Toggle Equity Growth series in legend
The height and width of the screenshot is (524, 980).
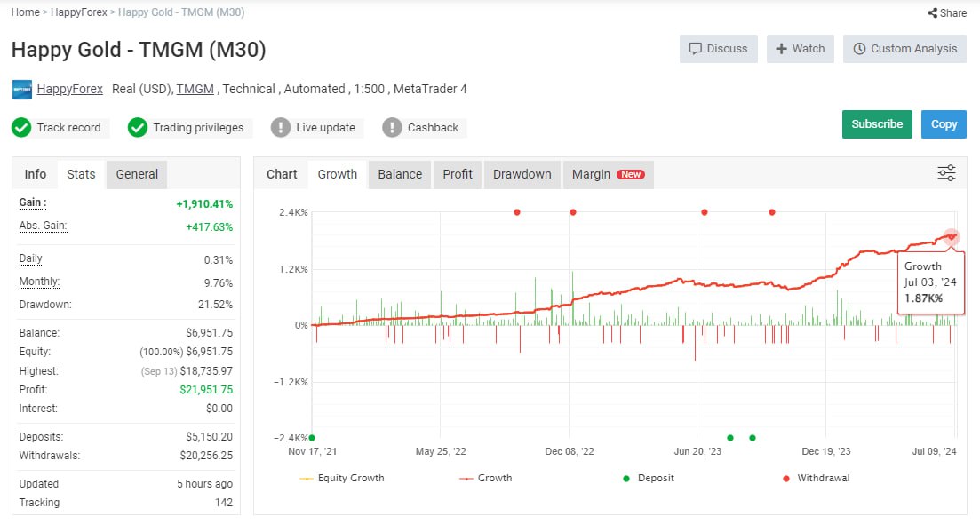[343, 478]
